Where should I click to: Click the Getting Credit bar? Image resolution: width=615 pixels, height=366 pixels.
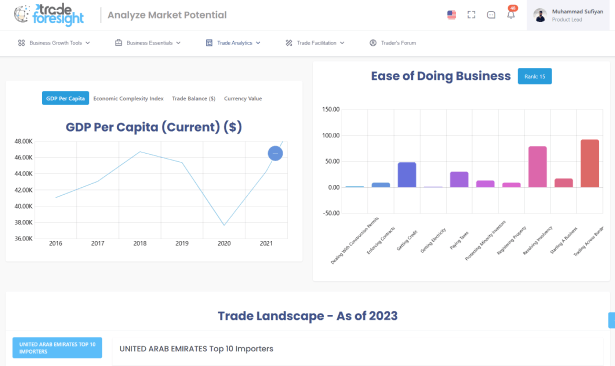pos(407,175)
